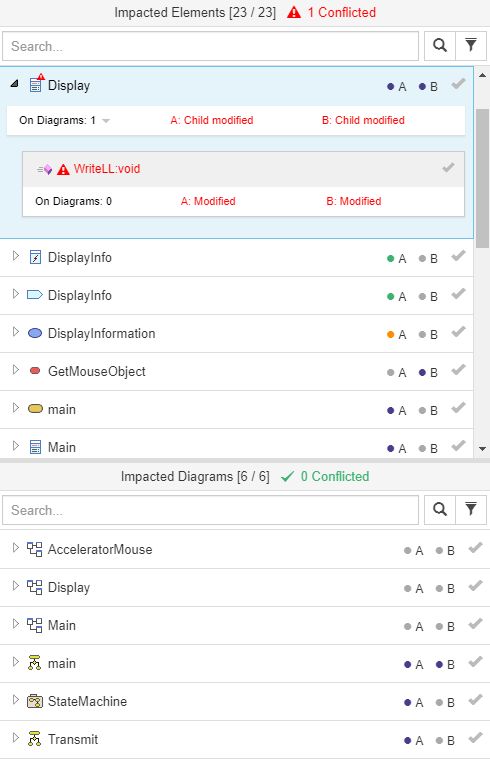Toggle the resolve checkmark for WriteLL:void
The height and width of the screenshot is (759, 490).
click(x=448, y=168)
